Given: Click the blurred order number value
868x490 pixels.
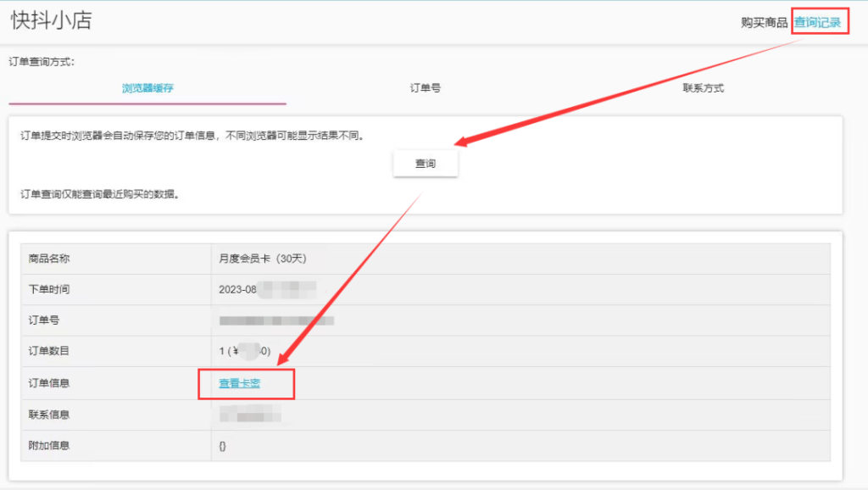Looking at the screenshot, I should coord(277,320).
